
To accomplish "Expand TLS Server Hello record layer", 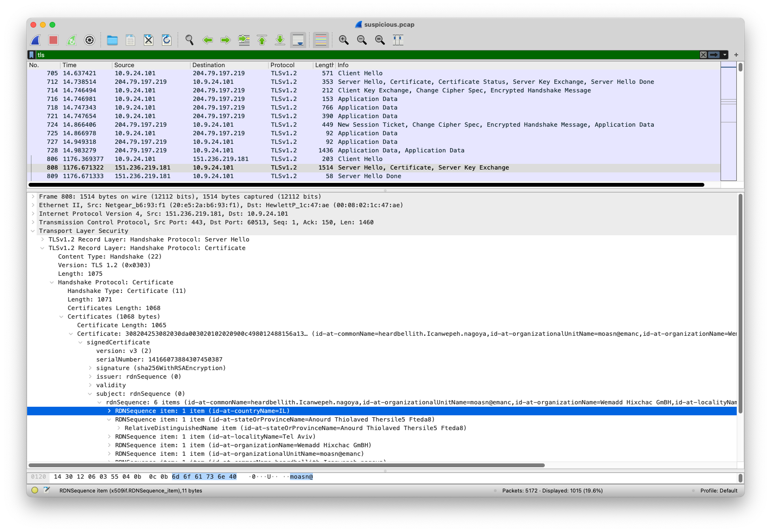I will [42, 240].
